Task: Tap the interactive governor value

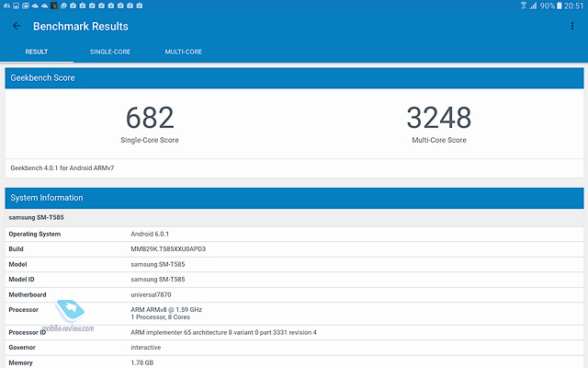Action: coord(145,348)
